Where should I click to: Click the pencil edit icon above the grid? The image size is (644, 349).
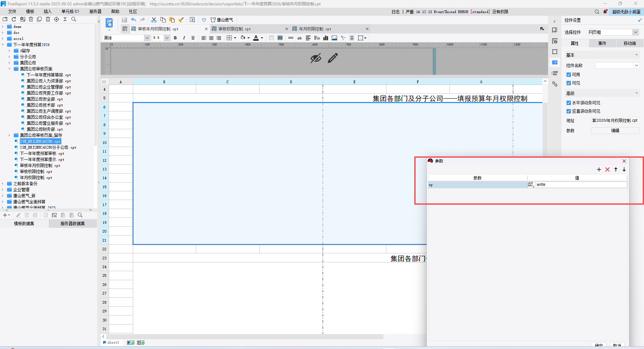[333, 58]
